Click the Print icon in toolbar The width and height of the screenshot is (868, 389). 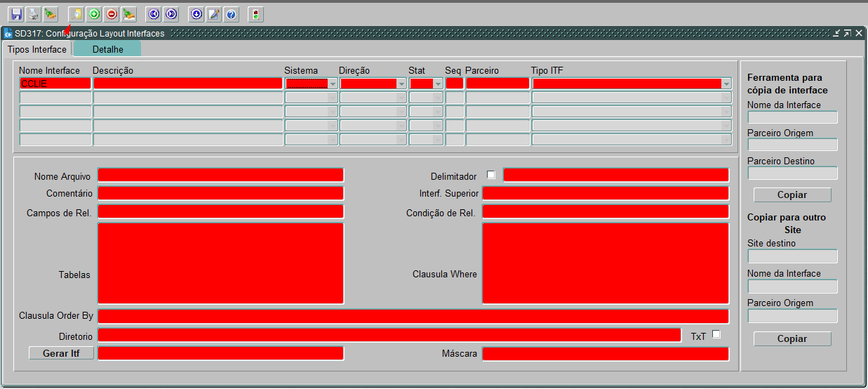33,14
